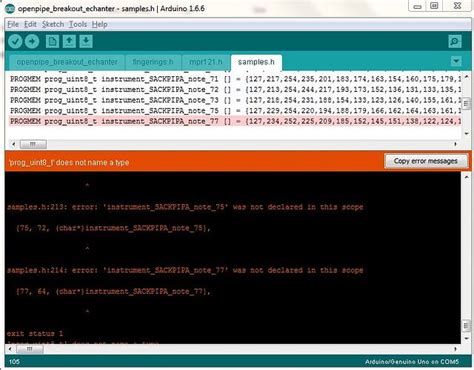Open the Sketch menu
The height and width of the screenshot is (370, 474).
click(x=53, y=24)
